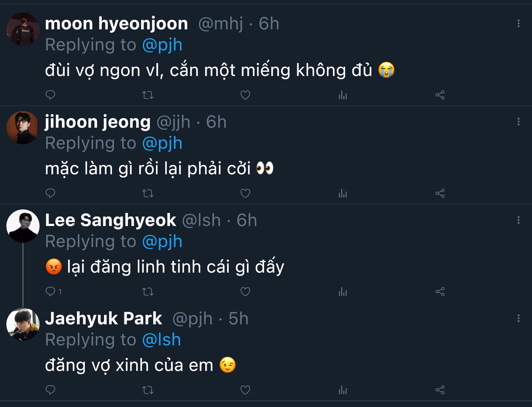Screen dimensions: 532x407
Task: Like moon hyeonjoon's tweet
Action: (245, 95)
